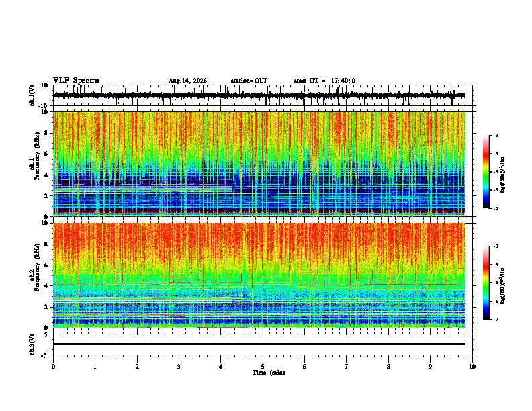Click the "4" minute tick on the time axis
Image resolution: width=532 pixels, height=411 pixels.
pos(220,367)
